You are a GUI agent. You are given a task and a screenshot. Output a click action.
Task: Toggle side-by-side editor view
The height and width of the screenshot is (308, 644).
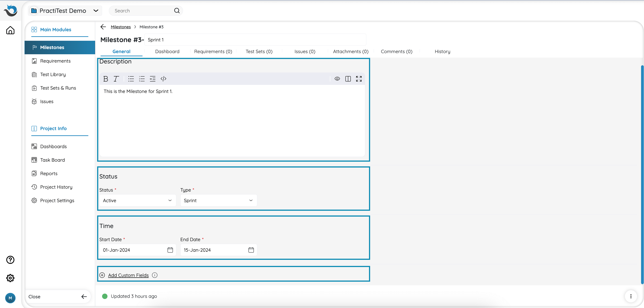tap(348, 79)
